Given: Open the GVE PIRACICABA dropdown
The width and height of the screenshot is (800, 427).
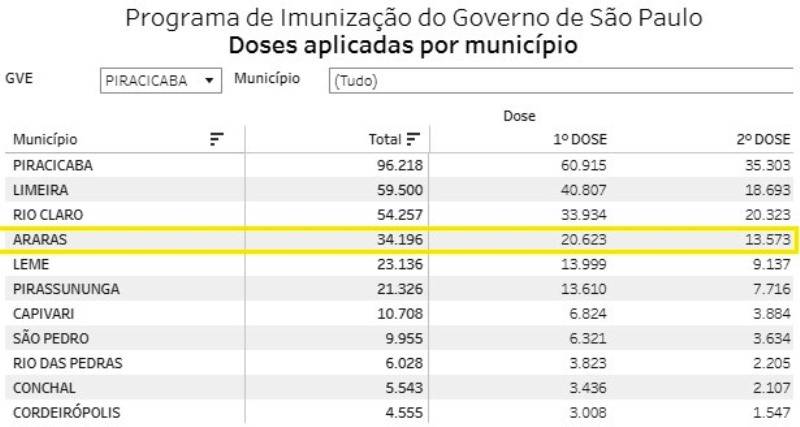Looking at the screenshot, I should point(161,81).
